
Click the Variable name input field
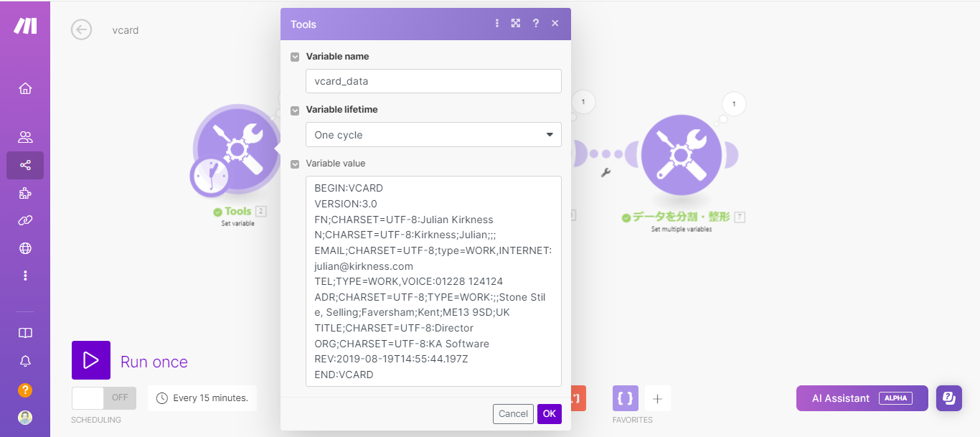coord(433,81)
